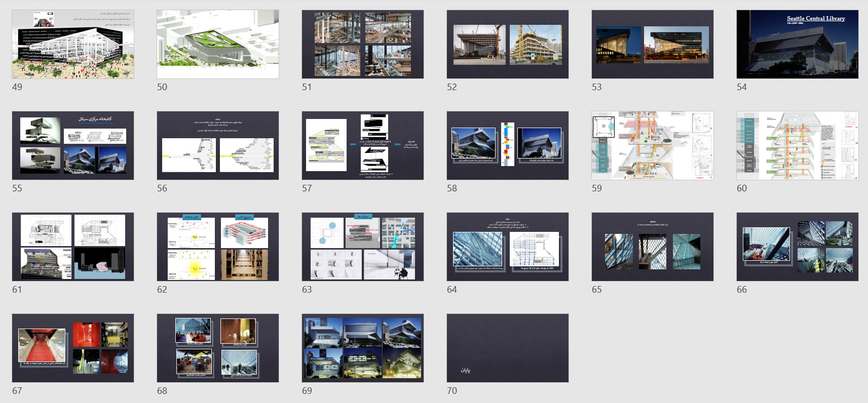The height and width of the screenshot is (403, 868).
Task: Select slide 67 red staircase thumbnail
Action: pos(73,348)
